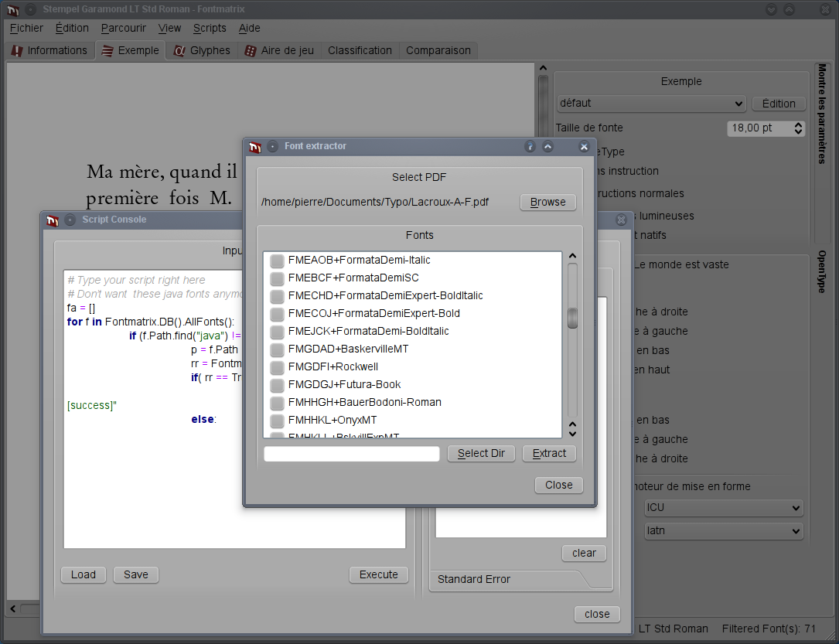Check FMGDGJ+Futura-Book font
This screenshot has height=644, width=839.
point(277,384)
